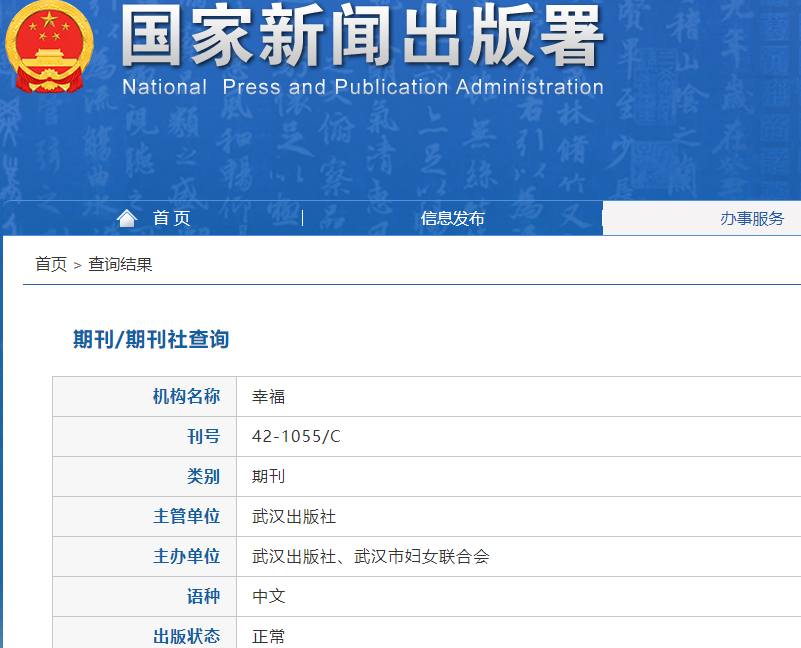
Task: Click the 刊号 value 42-1055/C
Action: pos(296,437)
